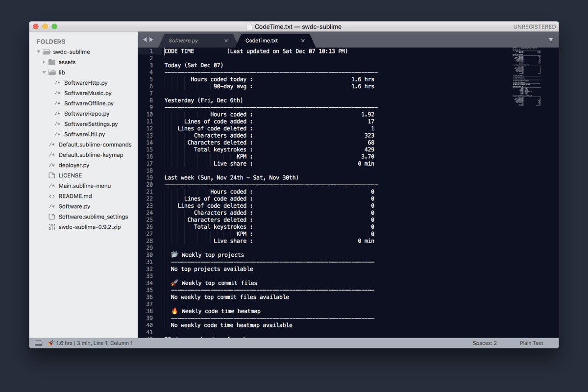Click the back navigation arrow above the sidebar

point(144,40)
